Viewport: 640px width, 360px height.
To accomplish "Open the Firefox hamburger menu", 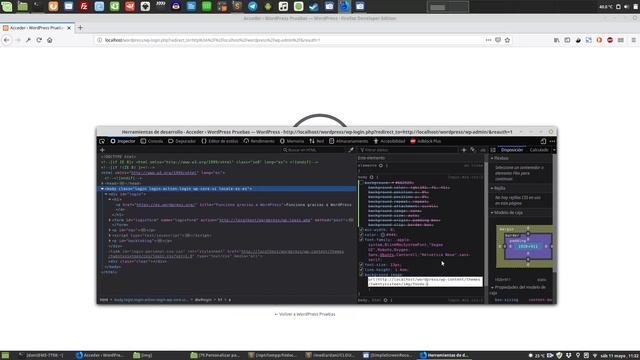I will coord(633,40).
